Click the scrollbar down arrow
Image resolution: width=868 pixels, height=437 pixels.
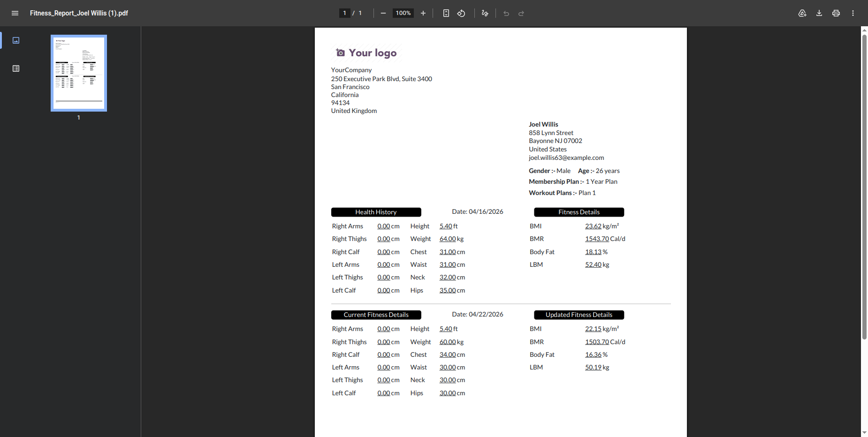pyautogui.click(x=864, y=433)
